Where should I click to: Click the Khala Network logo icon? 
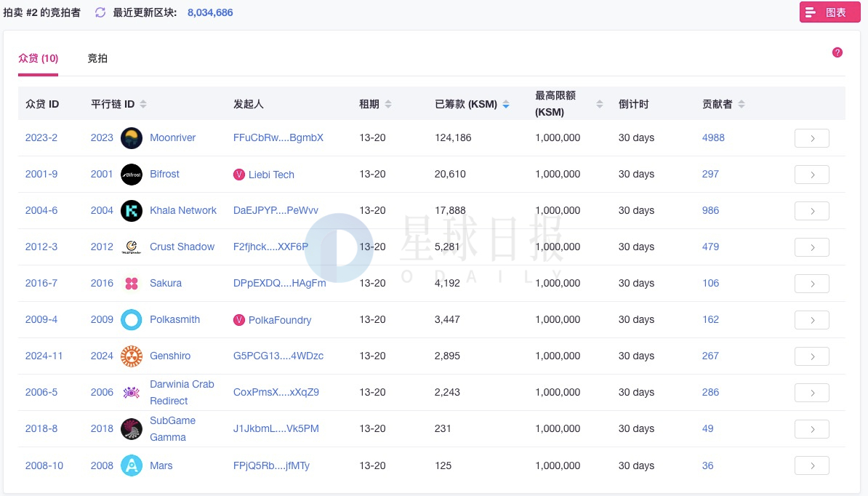point(132,211)
